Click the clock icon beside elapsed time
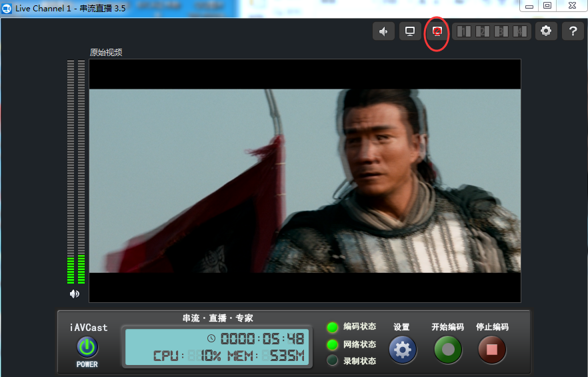The height and width of the screenshot is (377, 588). tap(211, 339)
